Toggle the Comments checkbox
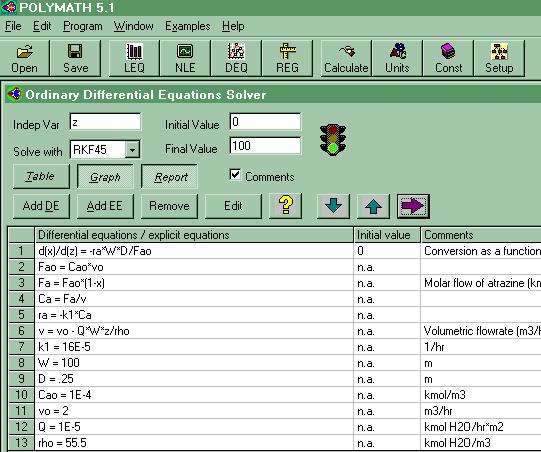Image resolution: width=541 pixels, height=452 pixels. [235, 175]
